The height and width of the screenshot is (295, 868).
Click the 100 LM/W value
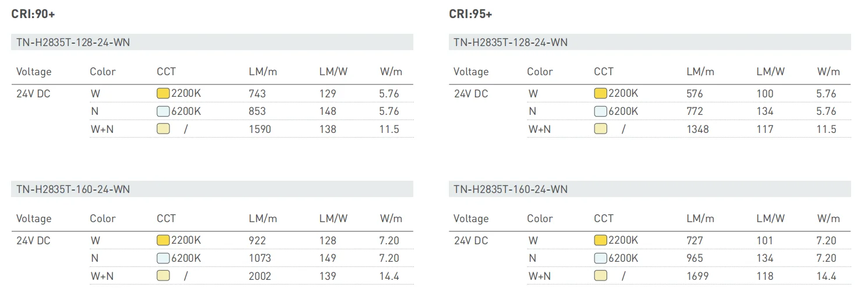(765, 93)
